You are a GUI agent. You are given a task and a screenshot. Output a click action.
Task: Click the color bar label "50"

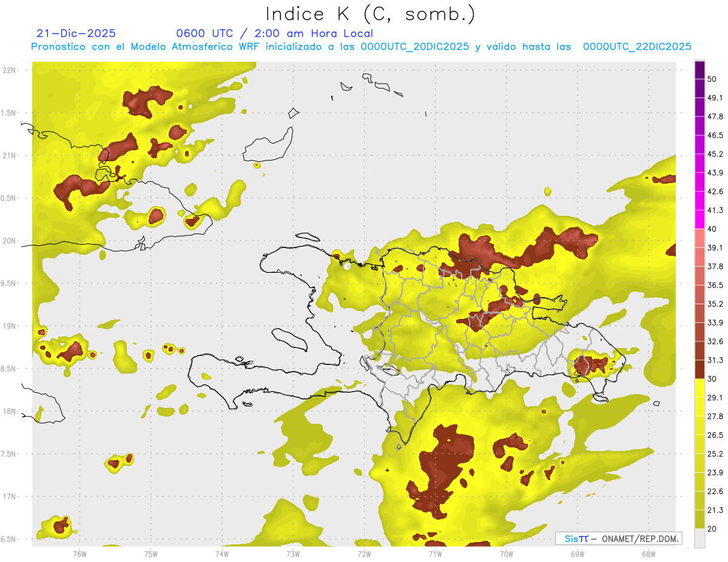(712, 79)
